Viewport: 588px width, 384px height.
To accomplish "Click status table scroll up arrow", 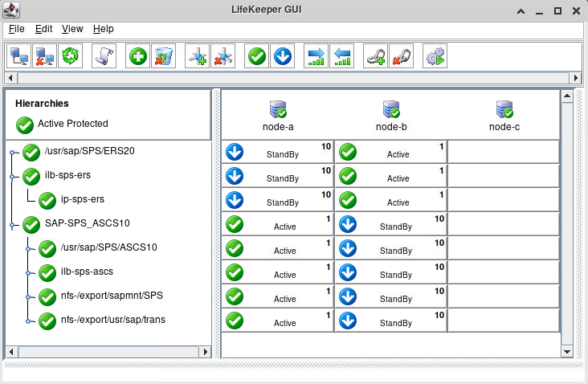I will 567,96.
